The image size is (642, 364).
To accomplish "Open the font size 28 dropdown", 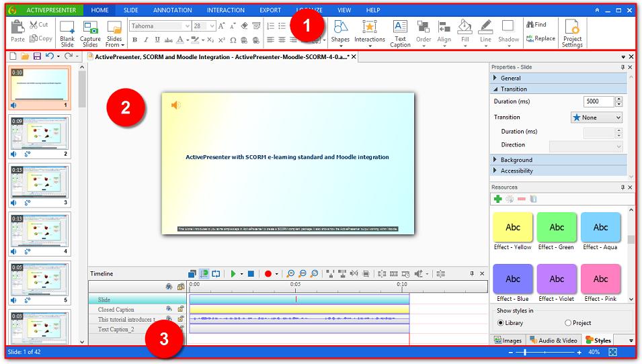I will [x=212, y=26].
